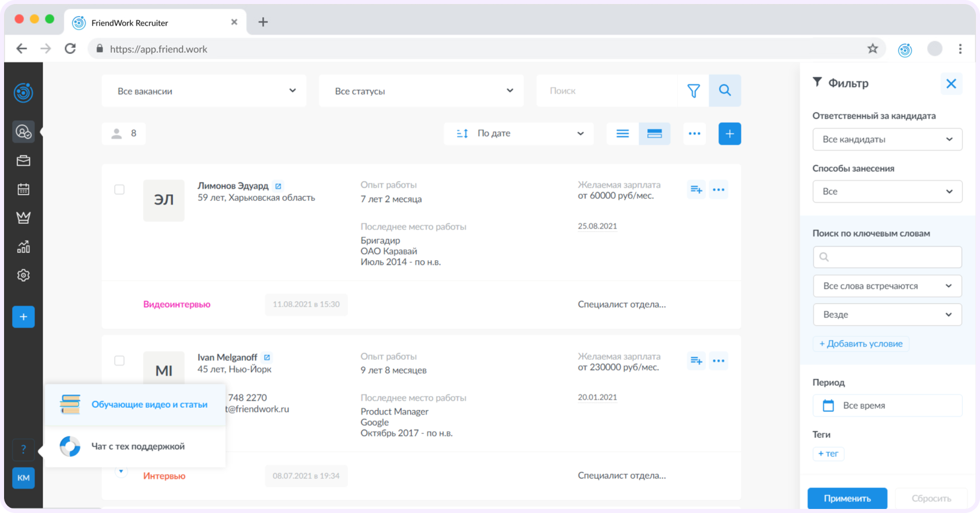Click the Поиск search field
This screenshot has width=980, height=513.
point(607,91)
